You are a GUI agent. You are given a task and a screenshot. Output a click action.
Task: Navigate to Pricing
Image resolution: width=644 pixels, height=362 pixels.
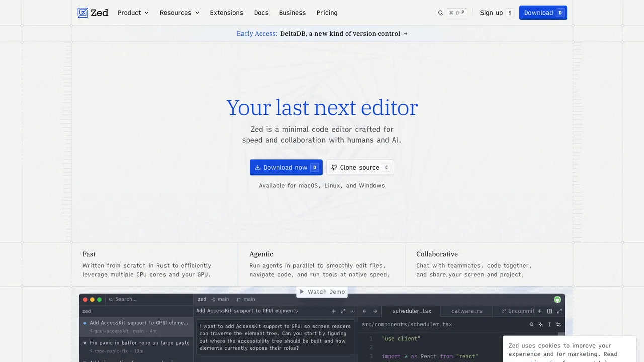click(327, 13)
